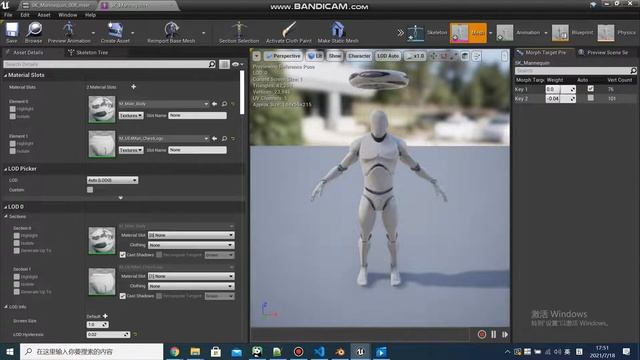Click the record button below viewport
The height and width of the screenshot is (360, 640).
click(482, 334)
